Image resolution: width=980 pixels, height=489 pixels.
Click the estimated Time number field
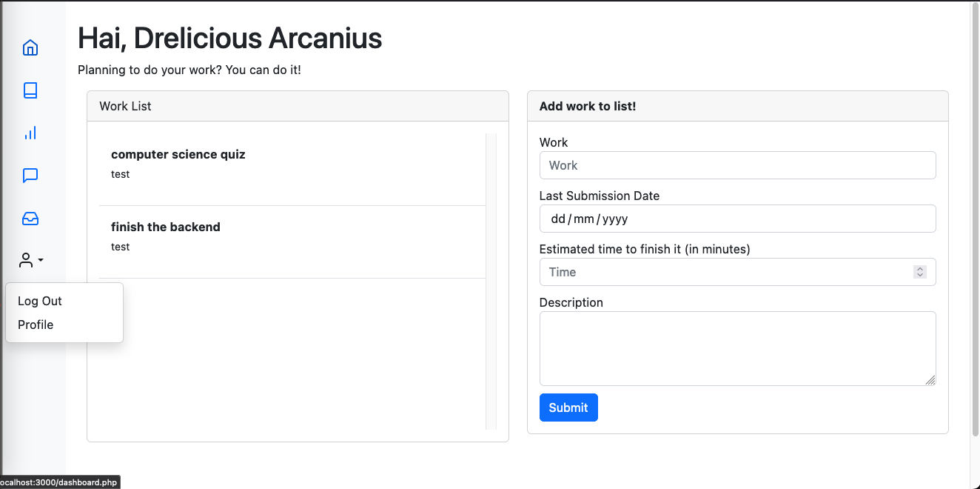(x=725, y=272)
